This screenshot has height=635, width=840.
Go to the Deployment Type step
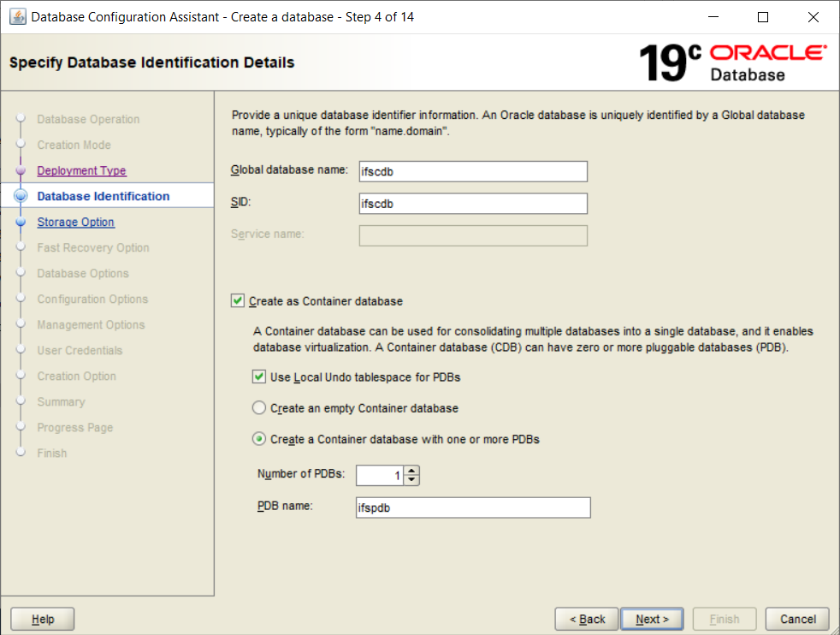[x=81, y=171]
